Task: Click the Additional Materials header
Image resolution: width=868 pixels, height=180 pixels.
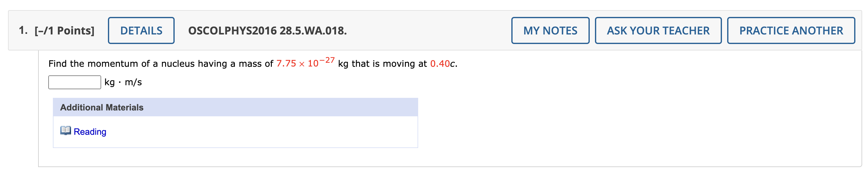Action: pyautogui.click(x=102, y=107)
